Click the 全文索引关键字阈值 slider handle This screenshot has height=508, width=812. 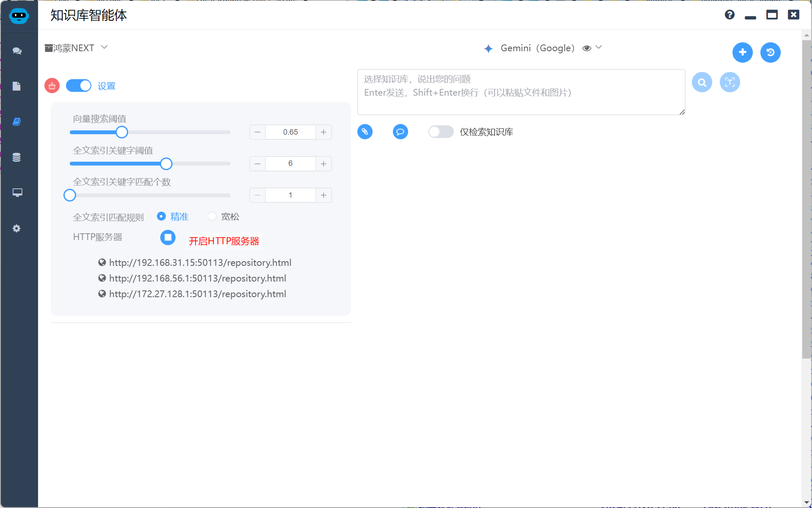point(166,163)
